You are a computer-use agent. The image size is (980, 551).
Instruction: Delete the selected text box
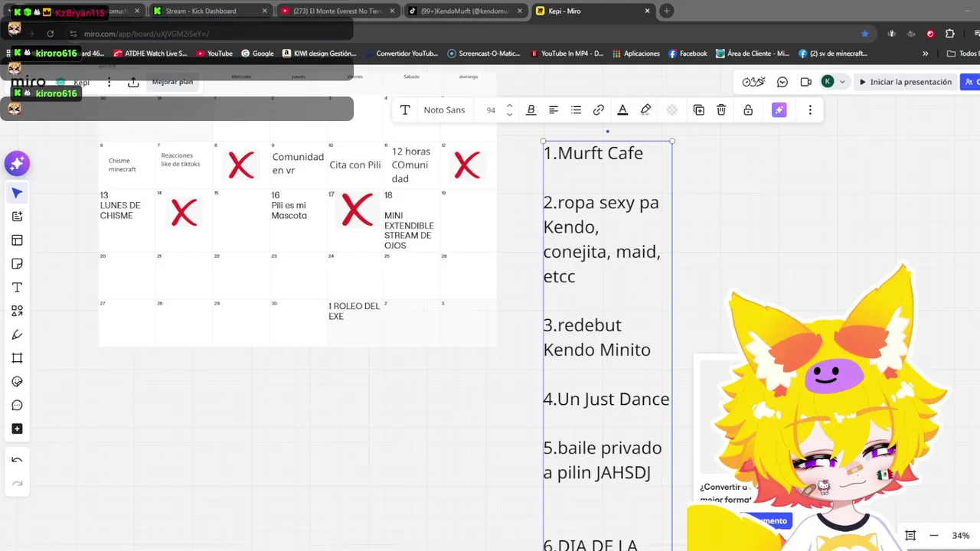click(721, 110)
